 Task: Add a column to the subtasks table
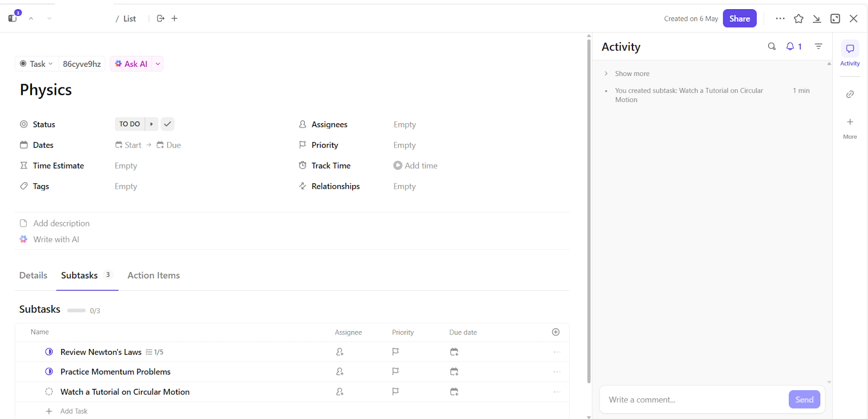(x=556, y=332)
